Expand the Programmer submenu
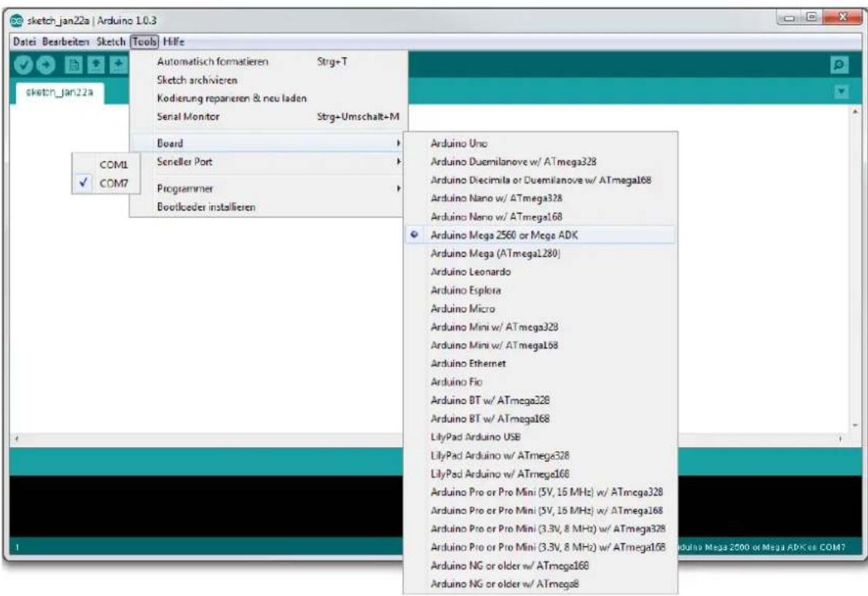This screenshot has height=596, width=868. 268,188
